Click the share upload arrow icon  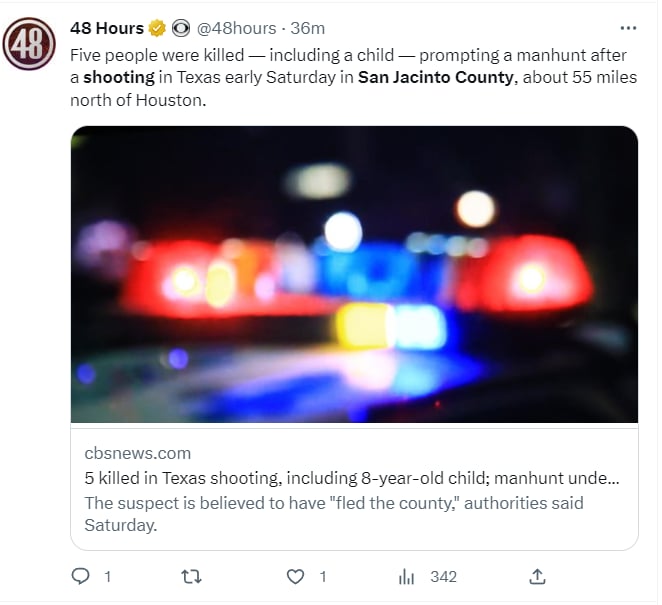click(537, 576)
